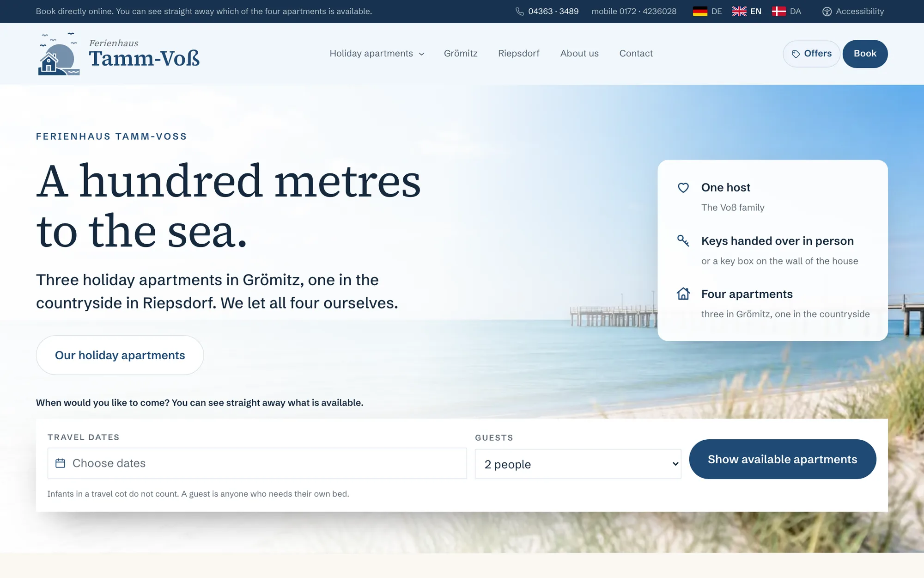Click the heart icon next to One host
The height and width of the screenshot is (578, 924).
tap(683, 188)
